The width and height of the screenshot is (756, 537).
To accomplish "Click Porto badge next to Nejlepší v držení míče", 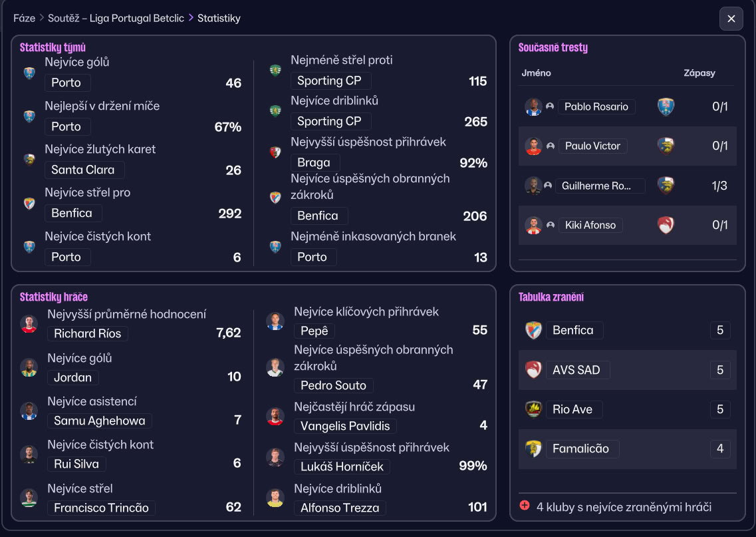I will point(29,116).
